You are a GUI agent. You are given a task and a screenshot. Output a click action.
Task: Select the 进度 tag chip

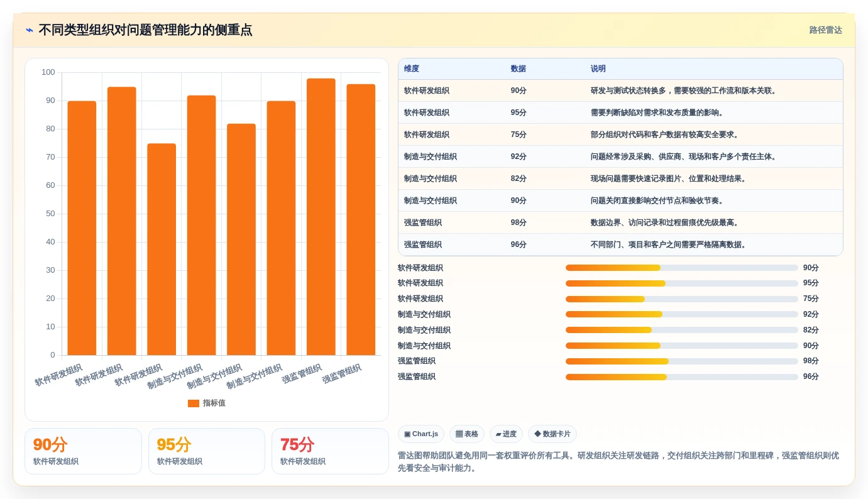tap(506, 434)
